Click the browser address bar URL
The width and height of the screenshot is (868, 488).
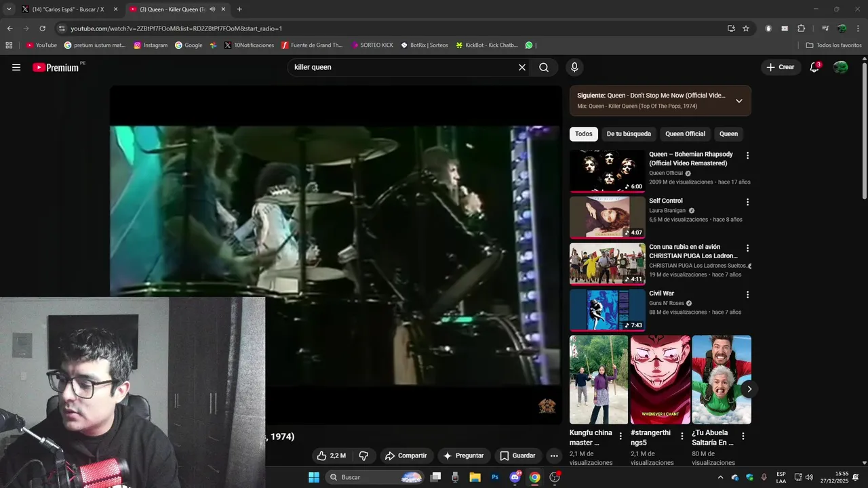(176, 28)
